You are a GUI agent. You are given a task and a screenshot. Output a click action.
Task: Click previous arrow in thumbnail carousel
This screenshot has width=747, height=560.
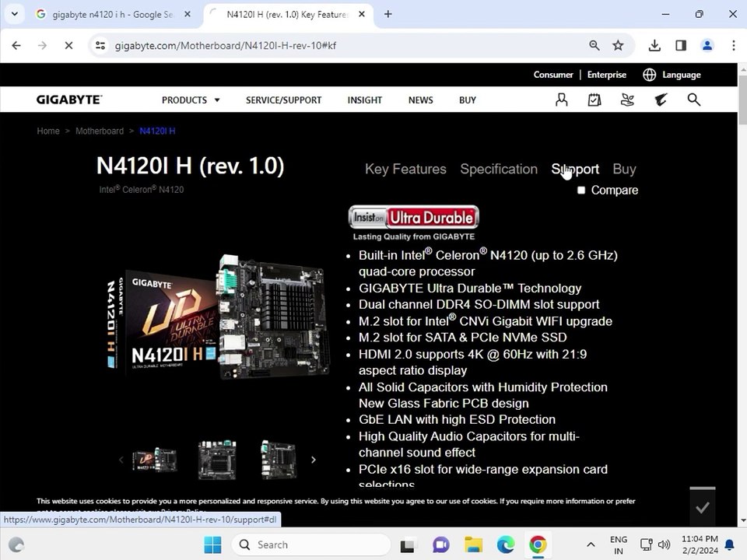pos(121,460)
